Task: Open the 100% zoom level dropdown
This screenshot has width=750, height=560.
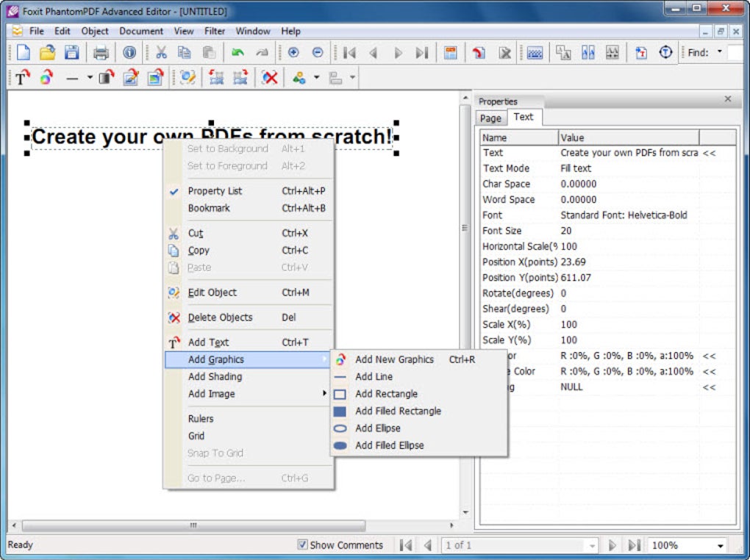Action: (x=718, y=545)
